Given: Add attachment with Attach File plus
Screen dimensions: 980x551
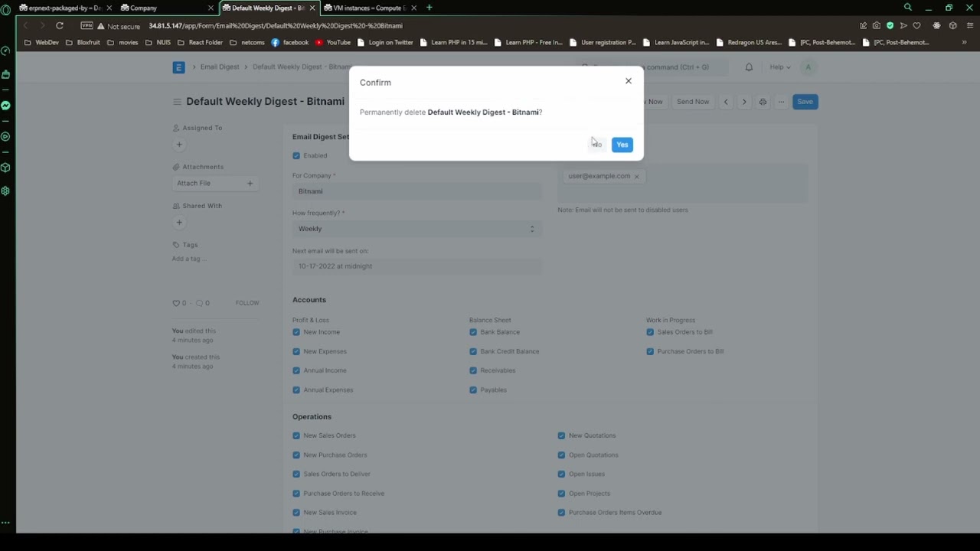Looking at the screenshot, I should pyautogui.click(x=250, y=184).
